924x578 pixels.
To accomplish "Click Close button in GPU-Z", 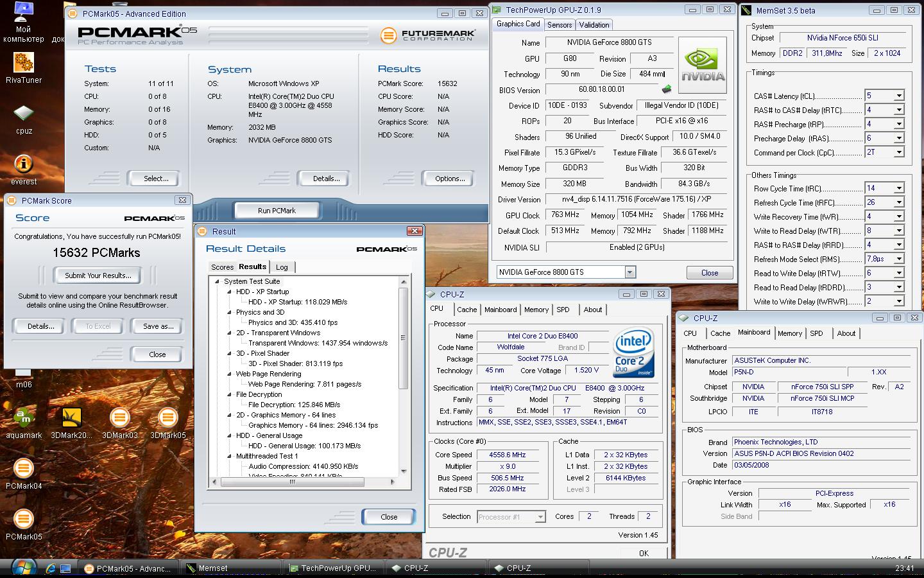I will coord(710,273).
